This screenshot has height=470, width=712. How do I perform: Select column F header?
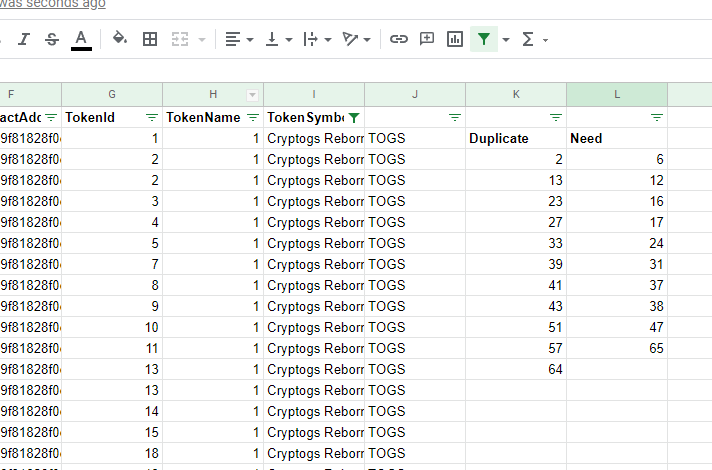[x=30, y=94]
